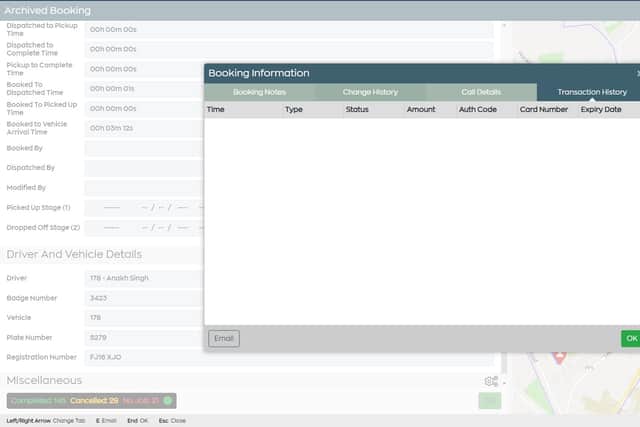Click the Vehicle field showing 178
This screenshot has width=640, height=427.
tap(144, 318)
